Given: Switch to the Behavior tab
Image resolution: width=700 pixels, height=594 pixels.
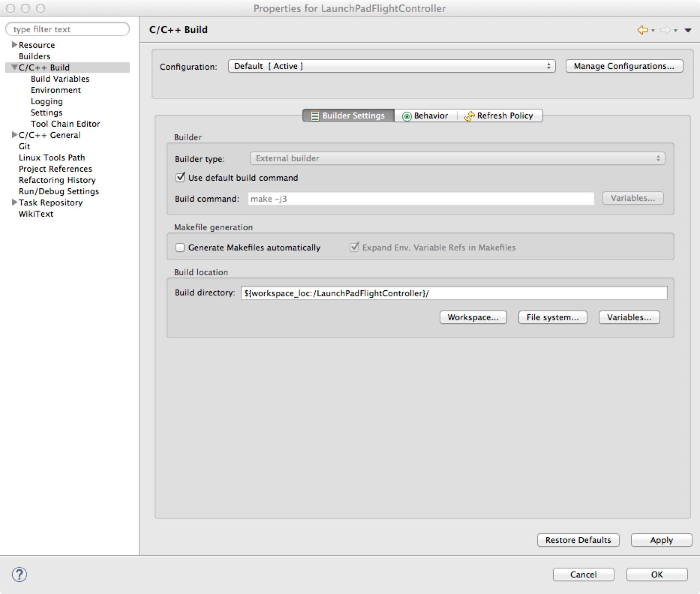Looking at the screenshot, I should (x=425, y=115).
